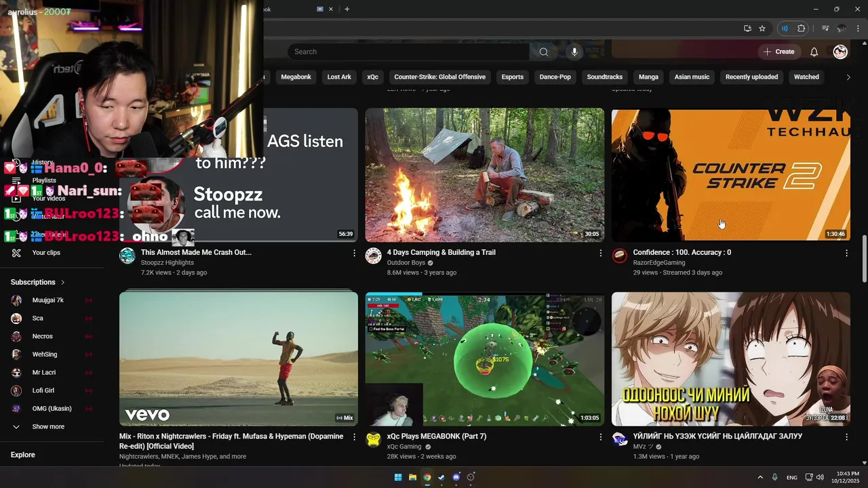The image size is (868, 488).
Task: Select the Soundtracks filter chip
Action: click(604, 77)
